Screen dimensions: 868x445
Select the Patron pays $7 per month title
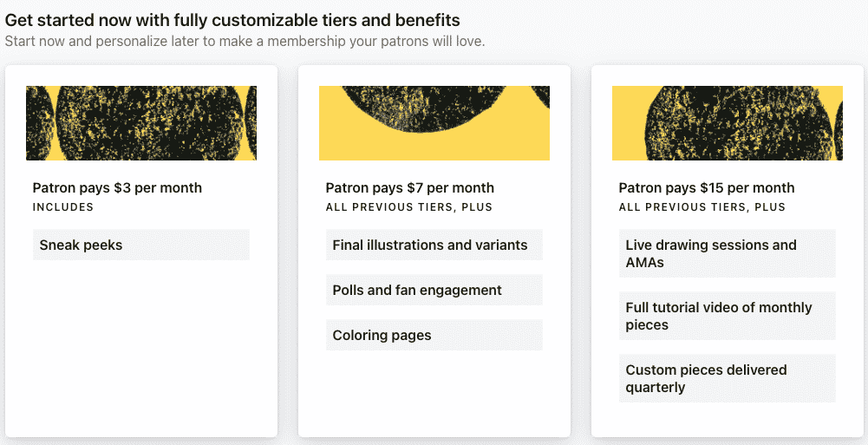pos(410,187)
